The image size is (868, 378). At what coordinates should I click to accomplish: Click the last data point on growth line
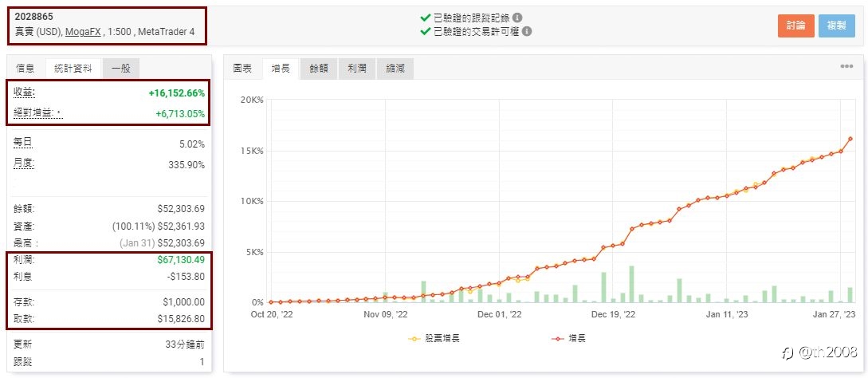pyautogui.click(x=850, y=139)
